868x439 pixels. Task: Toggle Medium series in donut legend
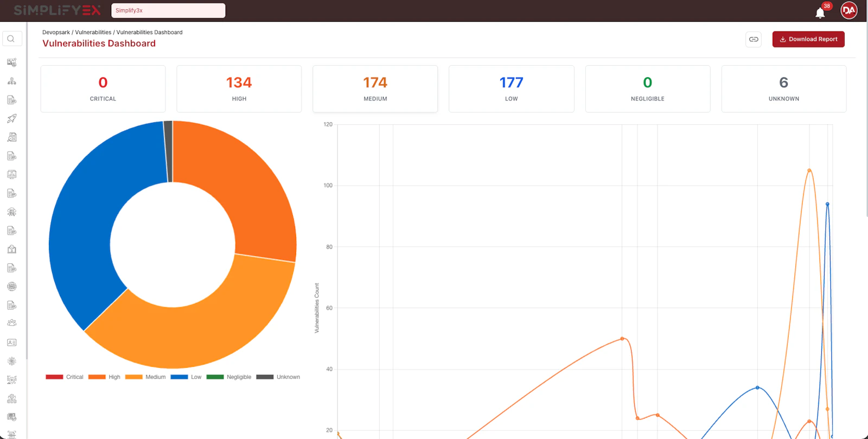click(145, 377)
